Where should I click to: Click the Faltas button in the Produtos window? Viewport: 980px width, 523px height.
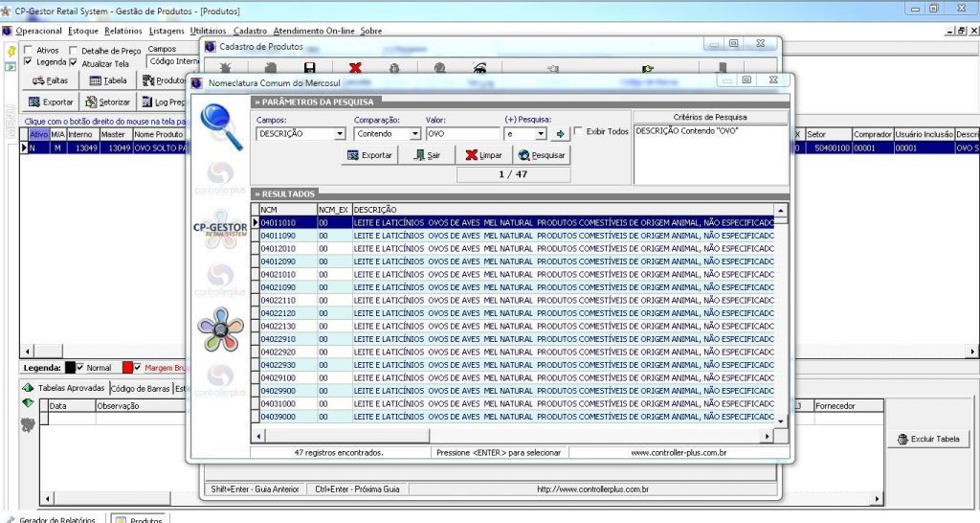point(51,80)
